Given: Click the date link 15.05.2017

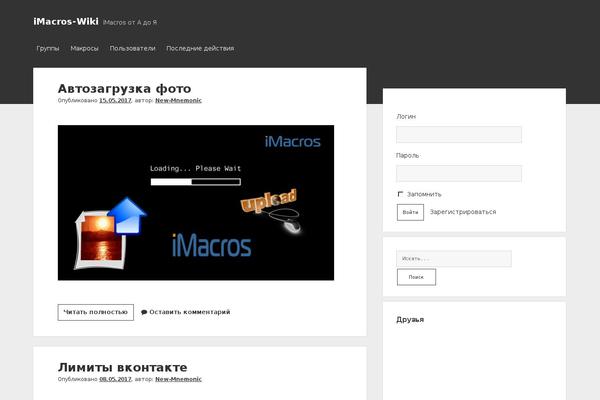Looking at the screenshot, I should tap(115, 100).
